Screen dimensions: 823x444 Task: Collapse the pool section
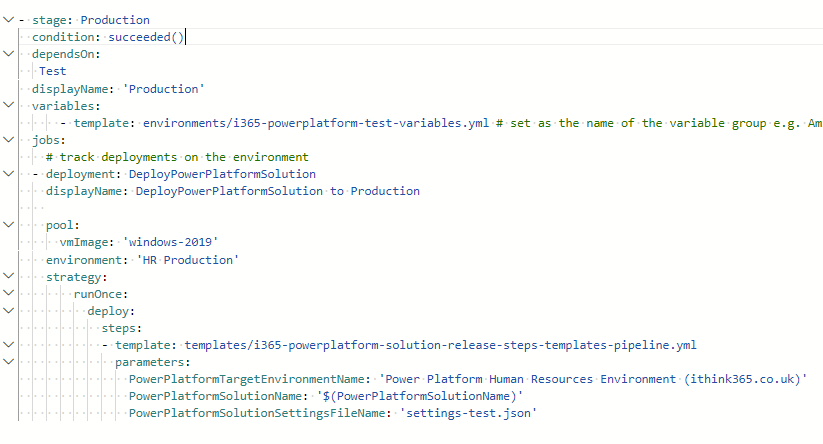click(x=8, y=226)
